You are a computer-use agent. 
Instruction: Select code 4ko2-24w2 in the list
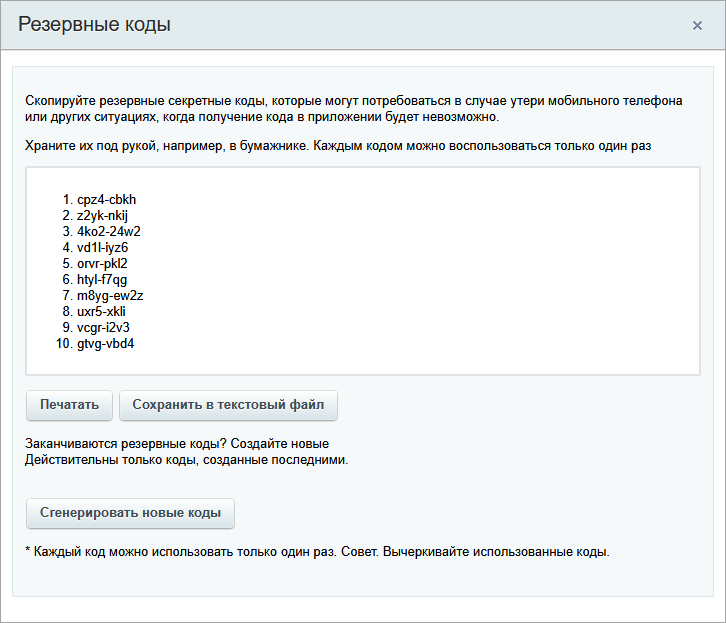pos(108,231)
